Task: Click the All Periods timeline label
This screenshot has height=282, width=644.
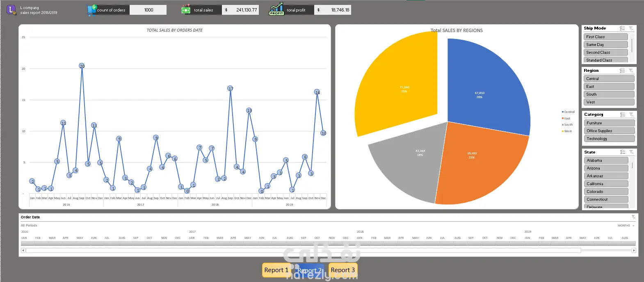Action: (x=29, y=226)
